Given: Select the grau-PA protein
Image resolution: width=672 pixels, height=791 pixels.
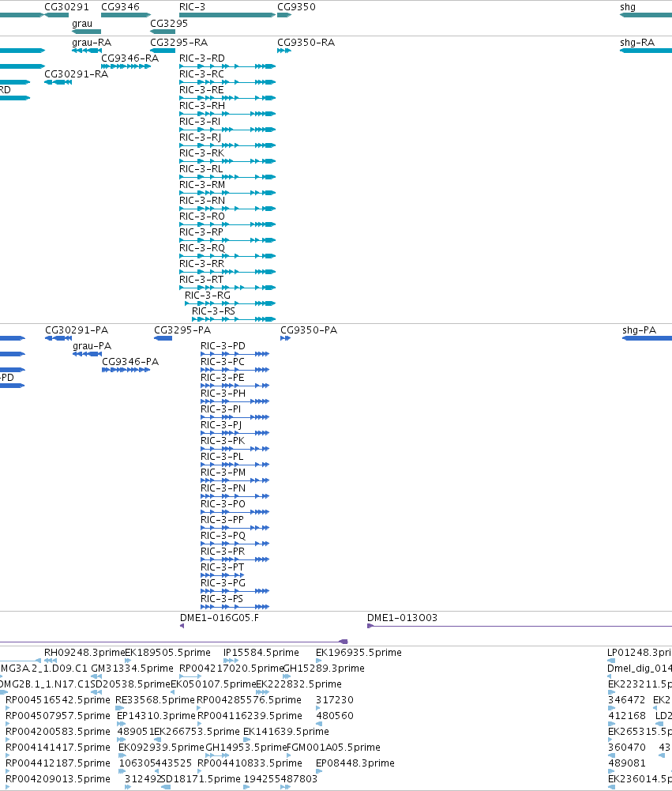Looking at the screenshot, I should (x=87, y=354).
